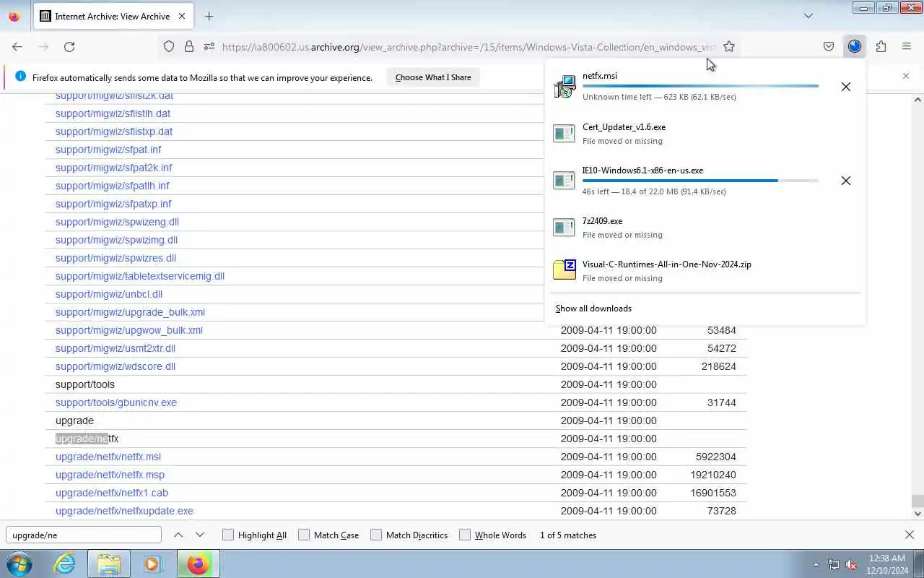
Task: Open a new tab with plus button
Action: pos(209,16)
